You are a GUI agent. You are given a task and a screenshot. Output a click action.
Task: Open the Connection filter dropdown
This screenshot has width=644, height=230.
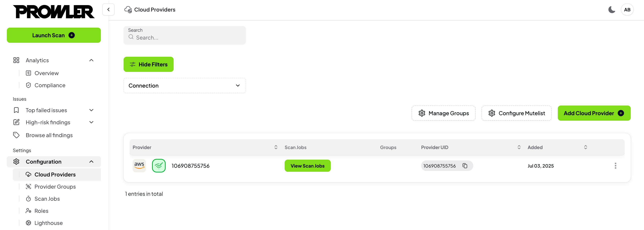pos(184,85)
